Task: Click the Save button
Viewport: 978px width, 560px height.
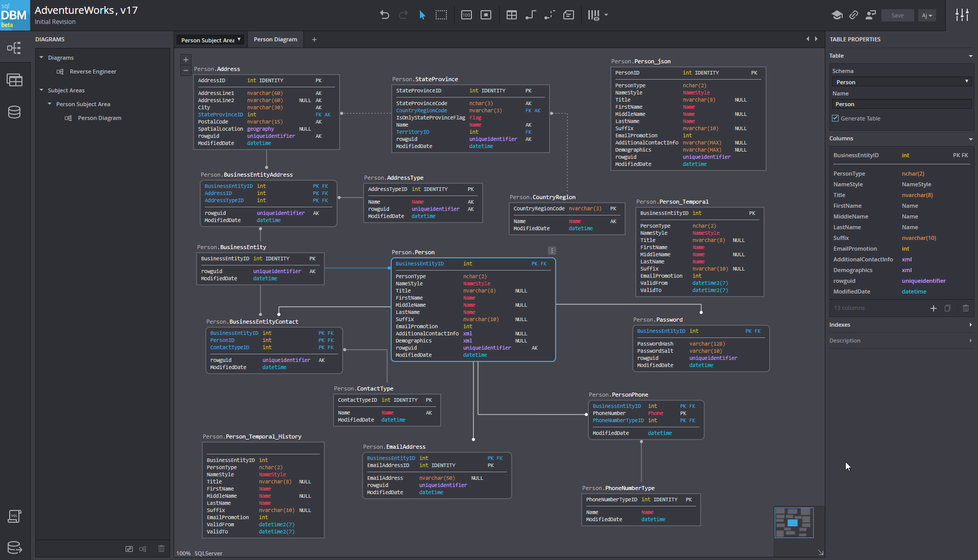Action: (x=897, y=15)
